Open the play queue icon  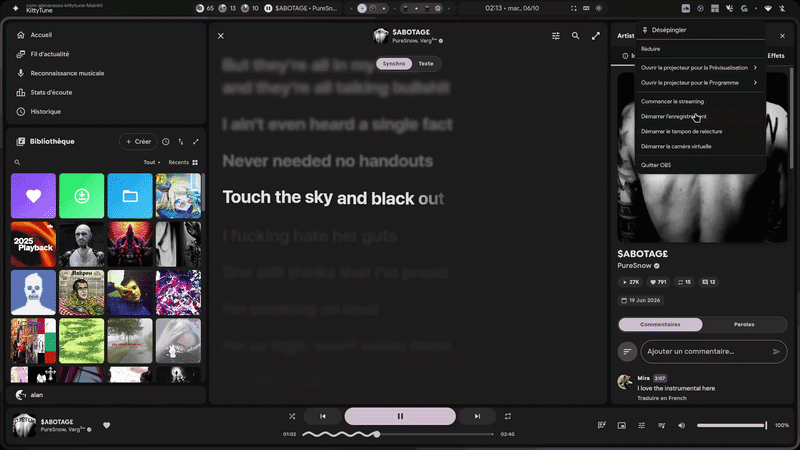[x=661, y=425]
